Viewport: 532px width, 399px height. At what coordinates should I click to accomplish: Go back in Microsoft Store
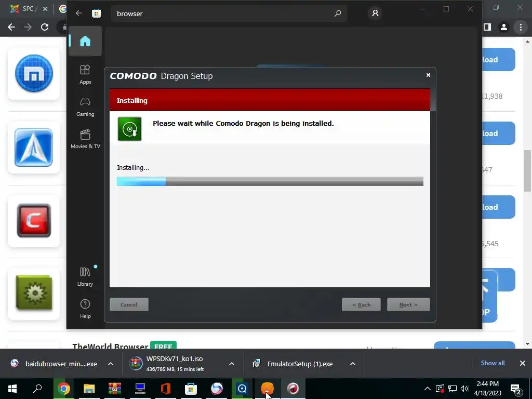[x=79, y=13]
